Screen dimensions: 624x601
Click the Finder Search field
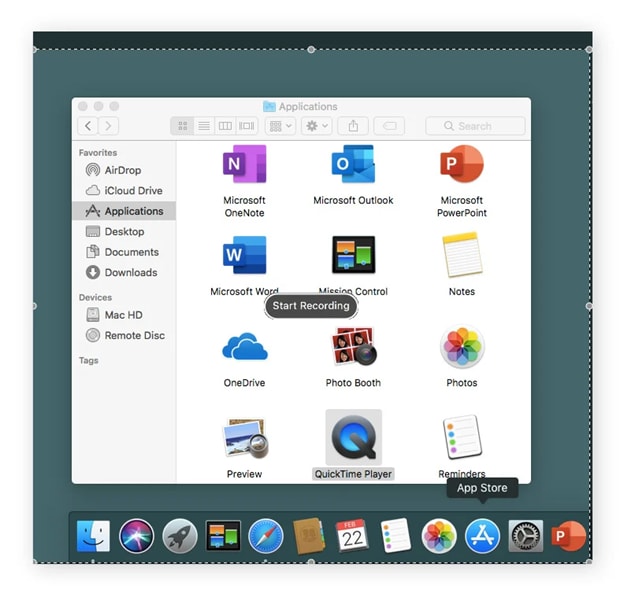[x=475, y=126]
